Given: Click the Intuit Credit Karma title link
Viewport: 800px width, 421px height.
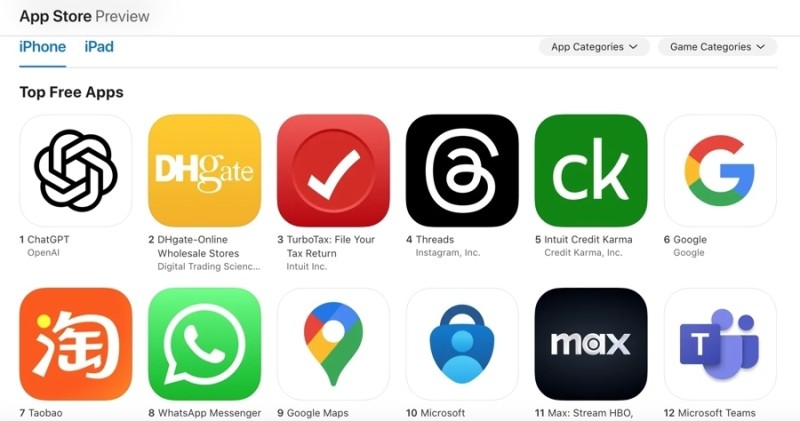Looking at the screenshot, I should click(x=588, y=239).
